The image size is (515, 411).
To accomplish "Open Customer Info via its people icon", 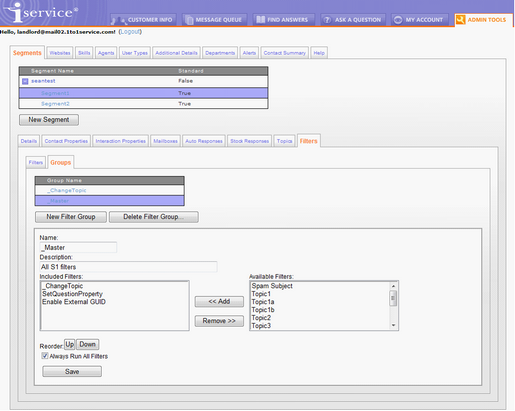I will 118,20.
